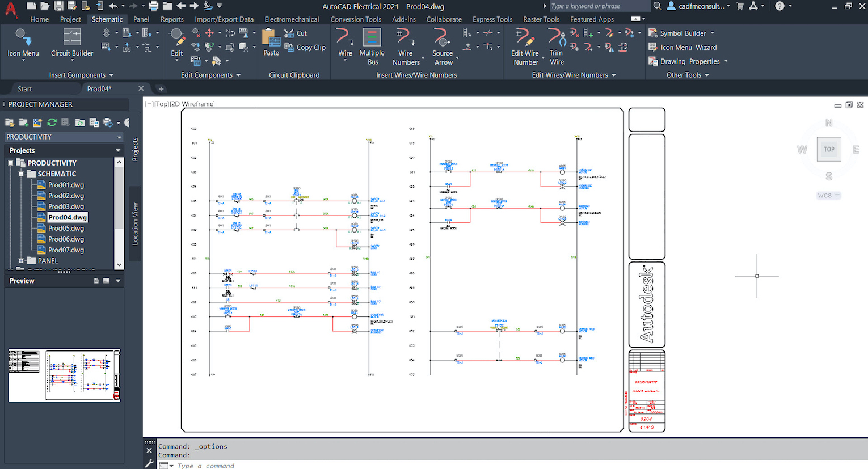Click the Cut circuit tool

pyautogui.click(x=296, y=33)
